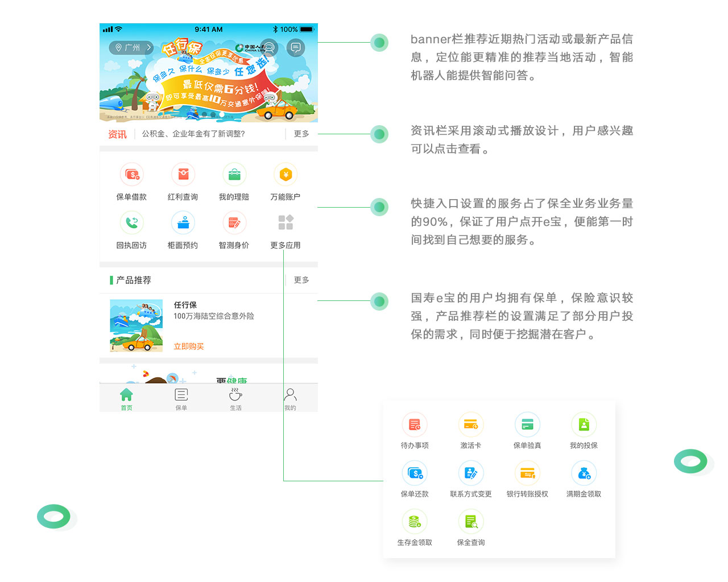Screen dimensions: 728x582
Task: Open 保单验真 policy verification
Action: point(527,424)
